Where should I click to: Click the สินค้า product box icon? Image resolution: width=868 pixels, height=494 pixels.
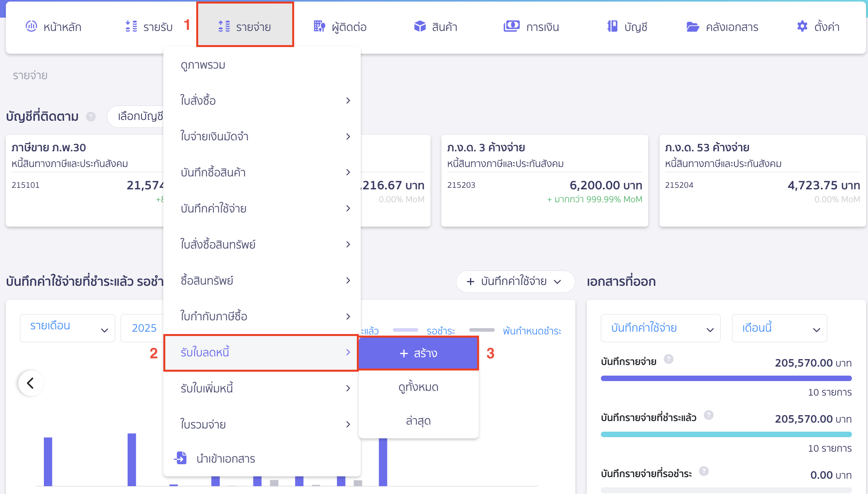[420, 26]
